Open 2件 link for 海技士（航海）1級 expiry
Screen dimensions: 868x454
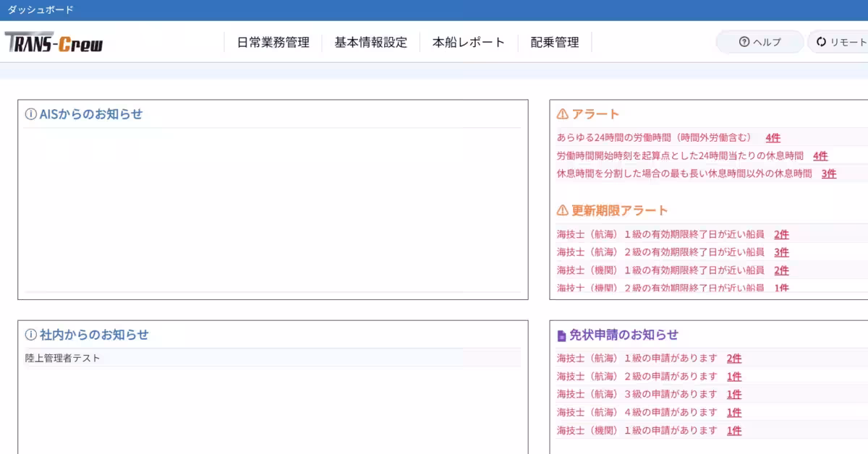781,234
